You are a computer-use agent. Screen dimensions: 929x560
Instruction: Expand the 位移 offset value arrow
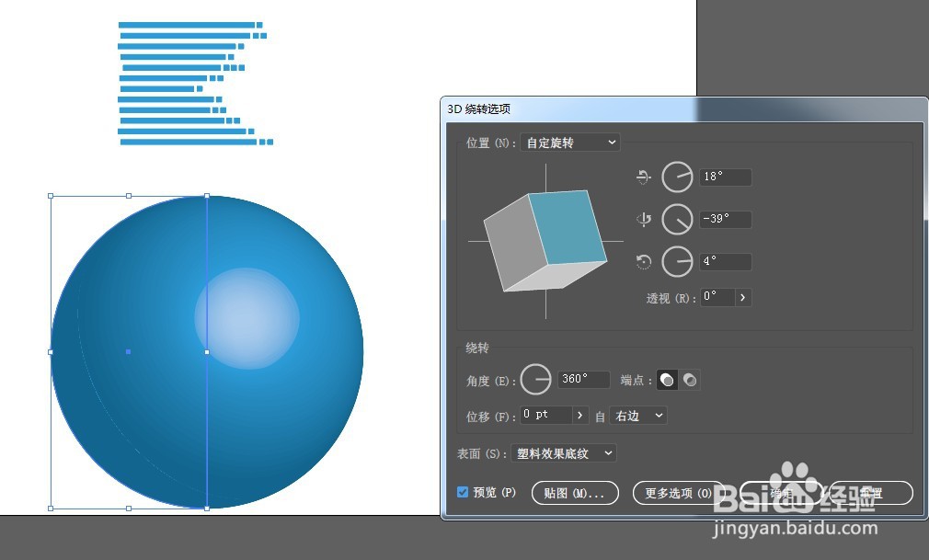pos(580,416)
